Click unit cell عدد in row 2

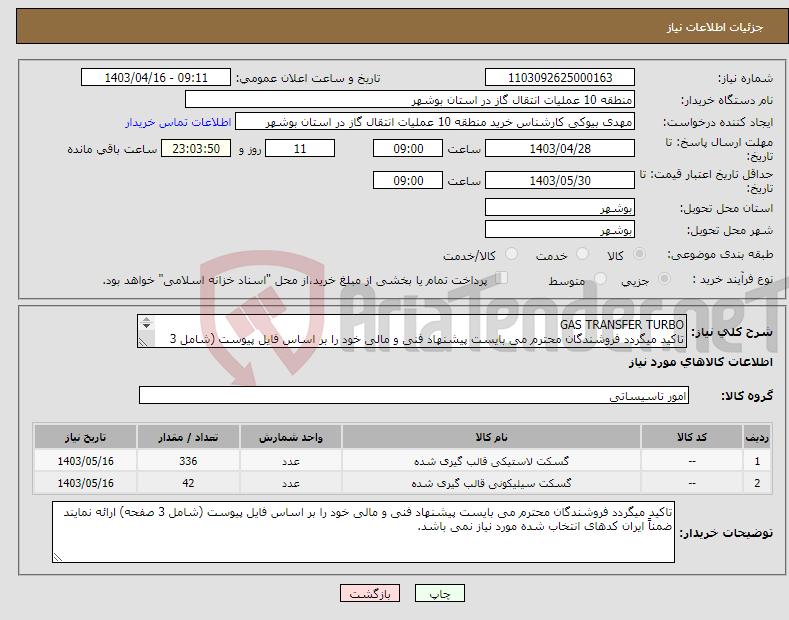(291, 483)
